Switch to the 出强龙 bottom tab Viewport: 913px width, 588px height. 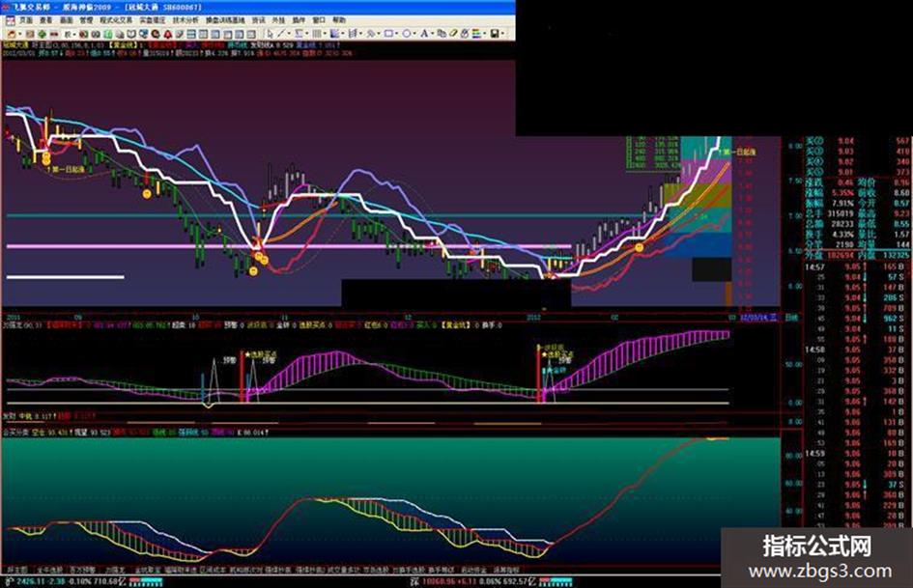click(x=116, y=570)
